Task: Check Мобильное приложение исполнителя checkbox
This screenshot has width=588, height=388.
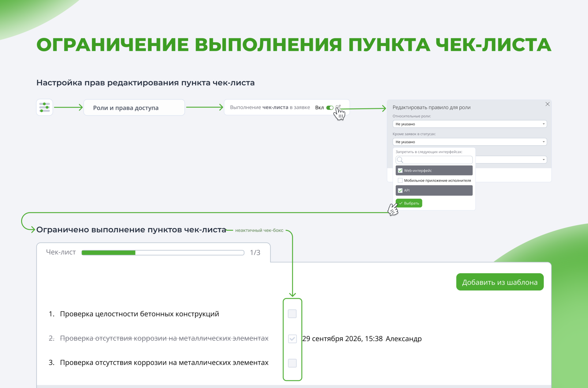Action: click(400, 181)
